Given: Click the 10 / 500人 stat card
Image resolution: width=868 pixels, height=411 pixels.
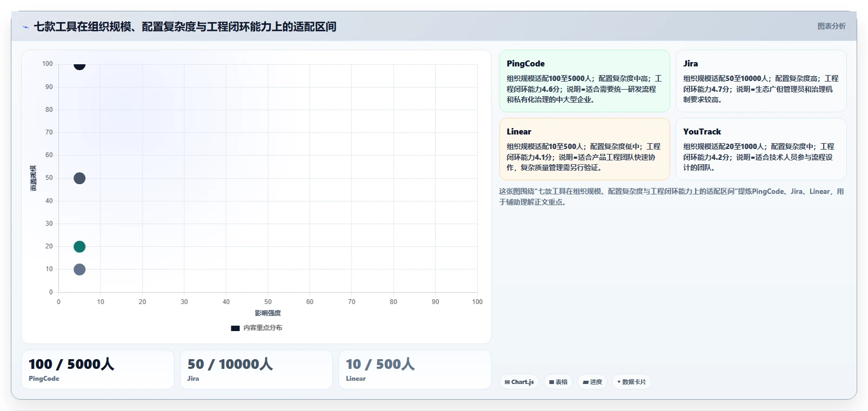Looking at the screenshot, I should (x=415, y=369).
